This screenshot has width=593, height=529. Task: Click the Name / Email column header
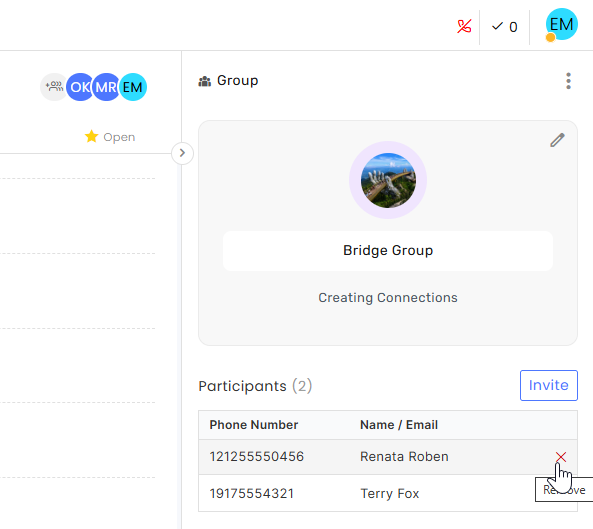[x=399, y=425]
